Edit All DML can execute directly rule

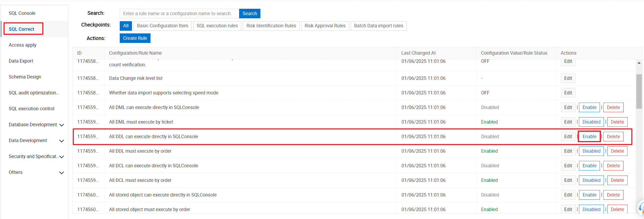(x=568, y=107)
